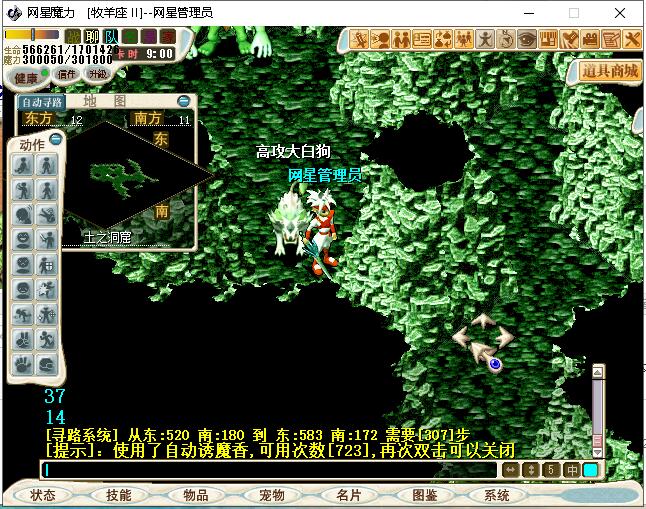Viewport: 646px width, 509px height.
Task: Select the nodding head action icon
Action: [x=23, y=215]
